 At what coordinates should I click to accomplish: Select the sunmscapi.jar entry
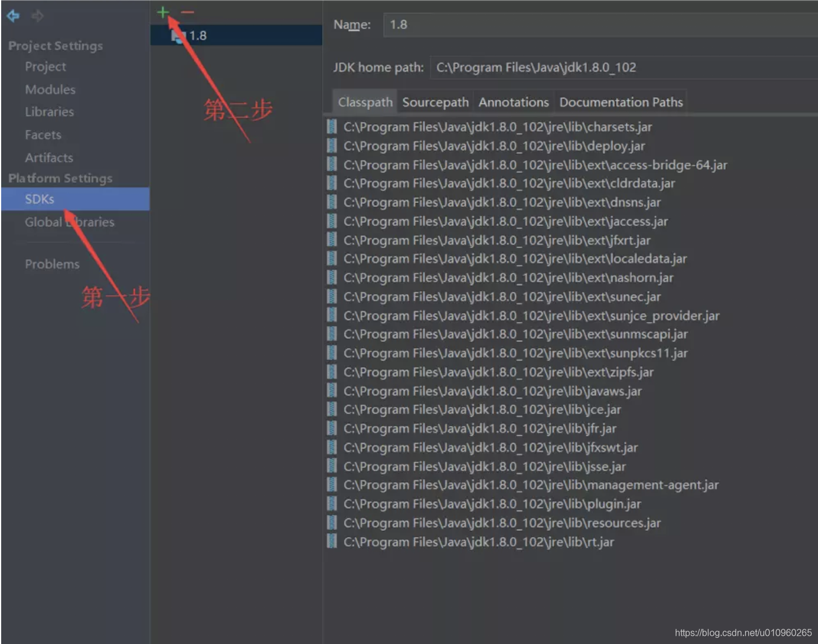click(515, 334)
